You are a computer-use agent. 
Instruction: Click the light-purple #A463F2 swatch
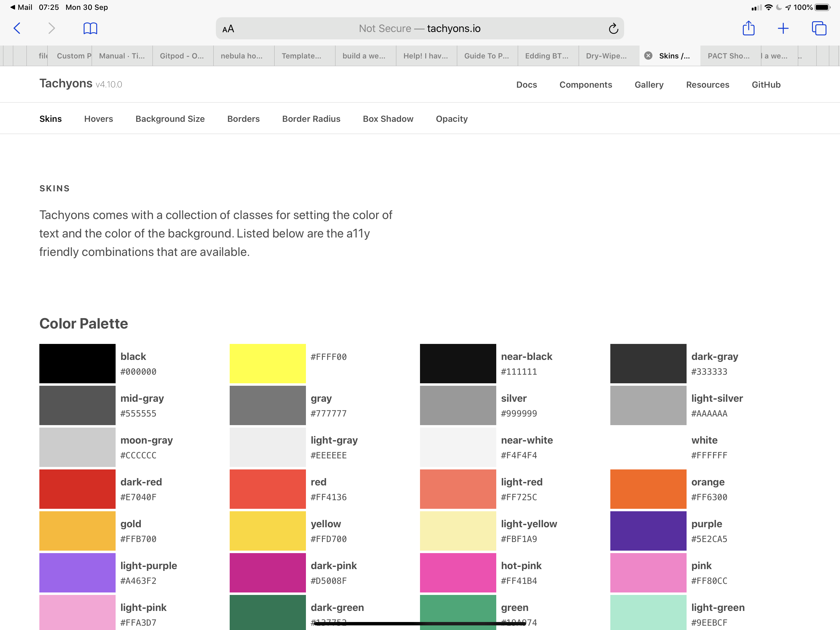pos(77,572)
